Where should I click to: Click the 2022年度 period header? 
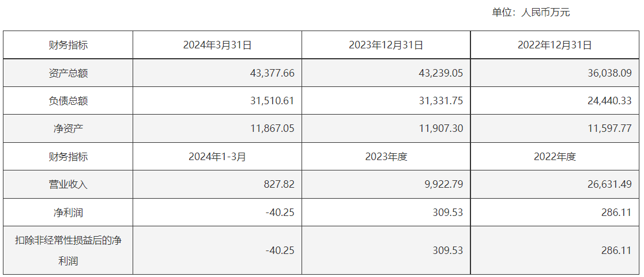555,157
